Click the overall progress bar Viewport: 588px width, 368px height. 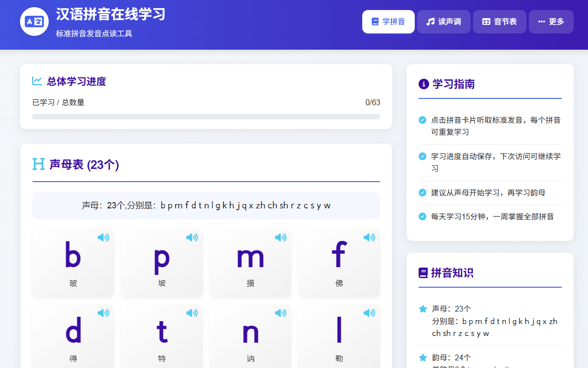point(206,116)
